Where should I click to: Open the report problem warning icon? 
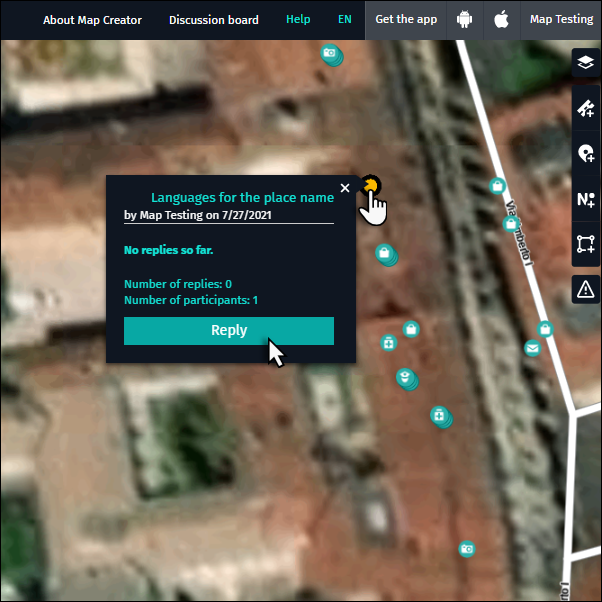click(585, 289)
